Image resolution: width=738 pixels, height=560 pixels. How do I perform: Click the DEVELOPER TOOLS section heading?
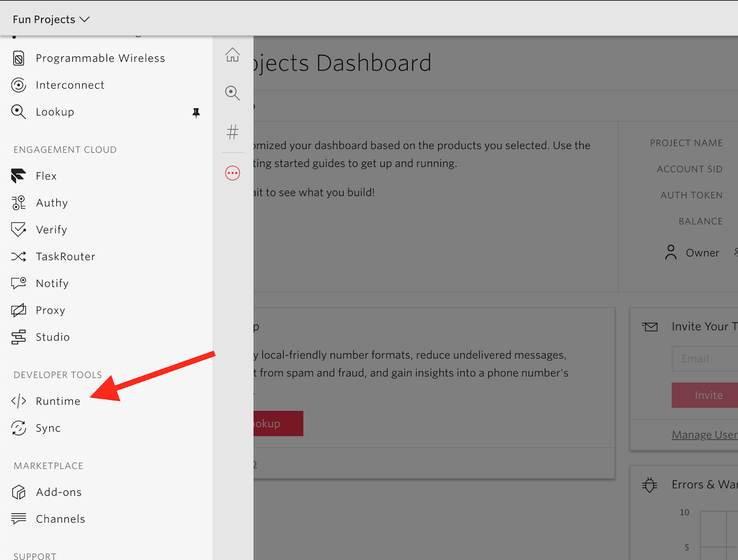point(58,375)
